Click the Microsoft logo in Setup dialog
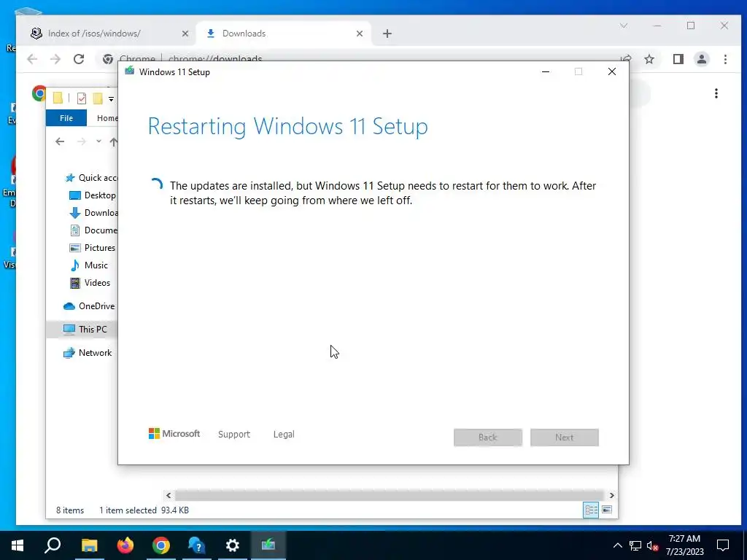 pos(174,434)
